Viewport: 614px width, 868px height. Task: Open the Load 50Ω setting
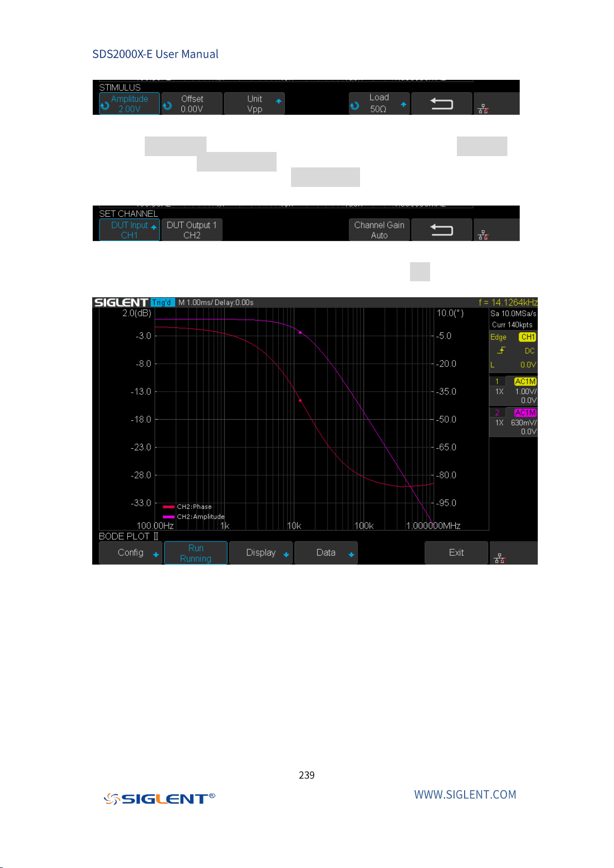click(379, 104)
